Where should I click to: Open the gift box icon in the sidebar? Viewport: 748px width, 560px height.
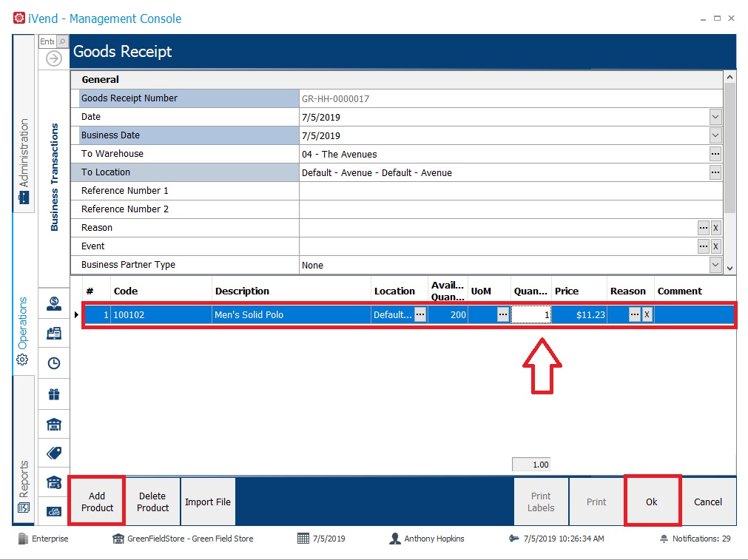point(54,394)
